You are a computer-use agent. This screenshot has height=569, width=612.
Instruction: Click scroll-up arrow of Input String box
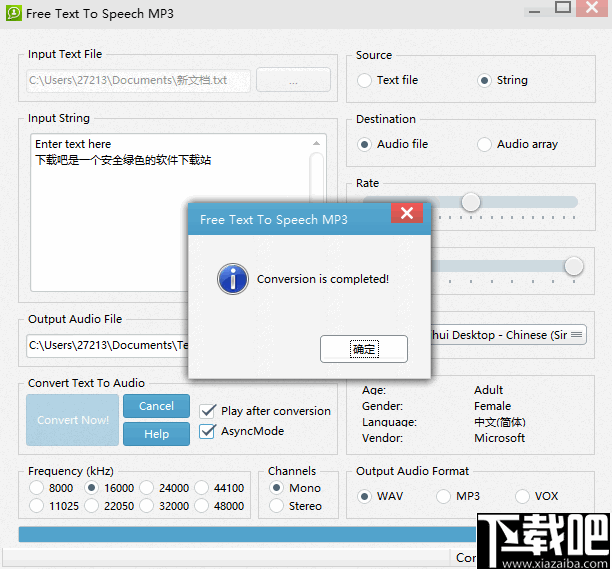click(316, 144)
